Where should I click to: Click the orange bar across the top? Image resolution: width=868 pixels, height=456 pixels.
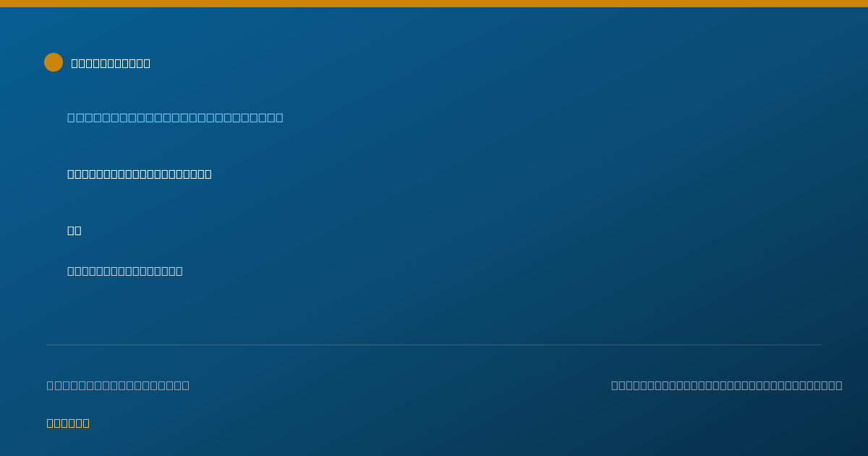[434, 4]
